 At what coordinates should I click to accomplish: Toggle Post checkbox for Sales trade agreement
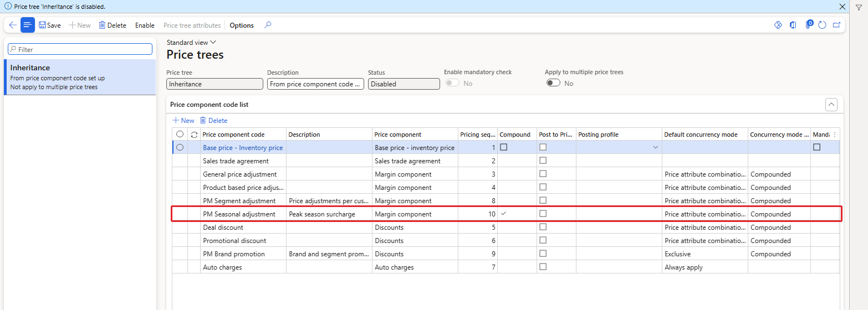pos(543,161)
